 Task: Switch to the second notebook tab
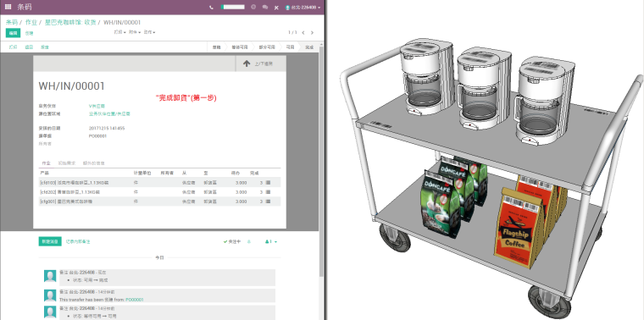coord(67,163)
